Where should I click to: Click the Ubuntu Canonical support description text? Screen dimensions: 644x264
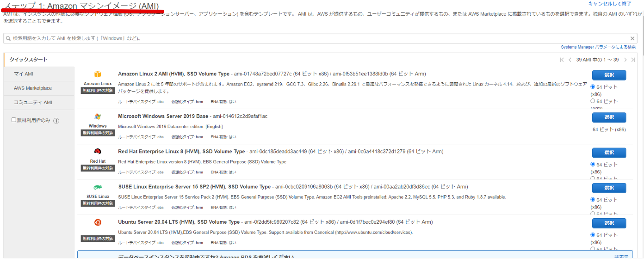pos(265,232)
